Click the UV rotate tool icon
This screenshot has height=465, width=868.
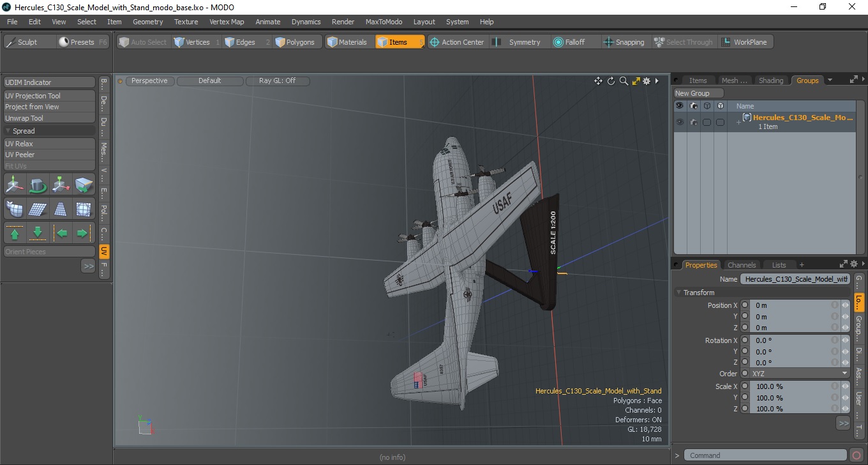tap(38, 185)
